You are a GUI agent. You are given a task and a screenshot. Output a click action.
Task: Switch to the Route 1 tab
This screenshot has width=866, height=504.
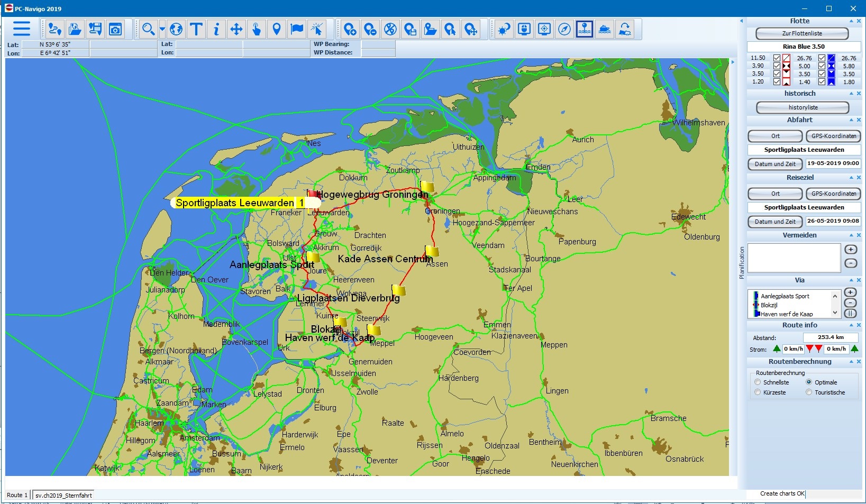pos(17,496)
